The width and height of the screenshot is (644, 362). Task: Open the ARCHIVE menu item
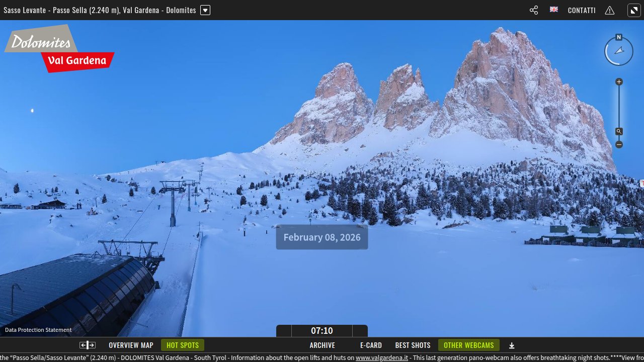[x=322, y=345]
